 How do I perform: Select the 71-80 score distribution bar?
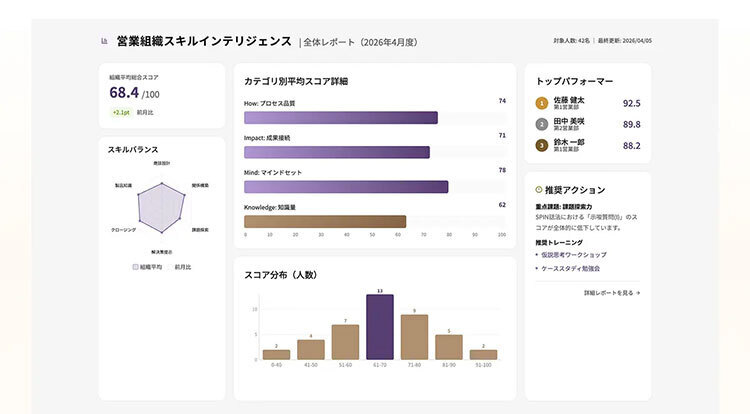coord(414,337)
